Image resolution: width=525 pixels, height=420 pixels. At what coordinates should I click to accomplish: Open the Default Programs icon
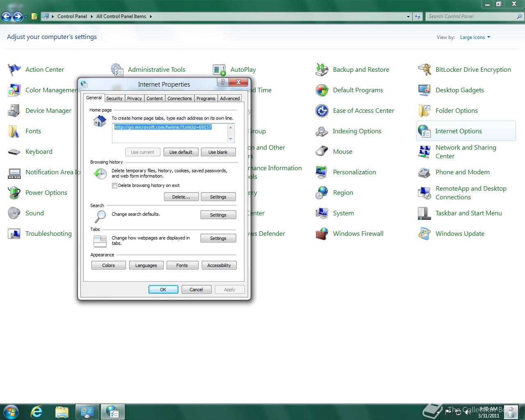[322, 90]
